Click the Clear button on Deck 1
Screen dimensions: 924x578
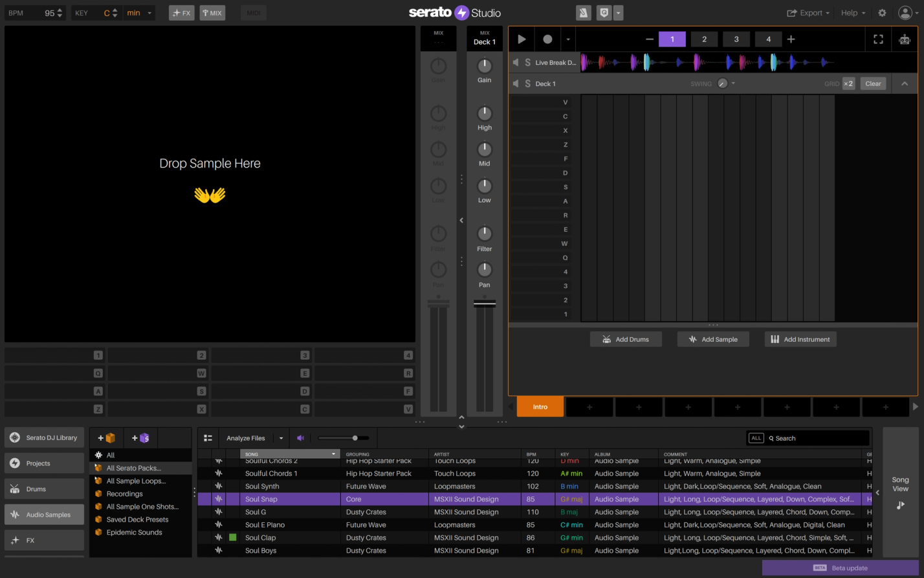pyautogui.click(x=873, y=83)
